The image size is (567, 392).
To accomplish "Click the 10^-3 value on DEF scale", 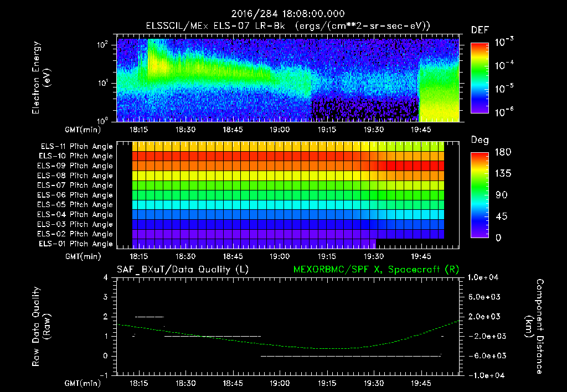I will 504,42.
